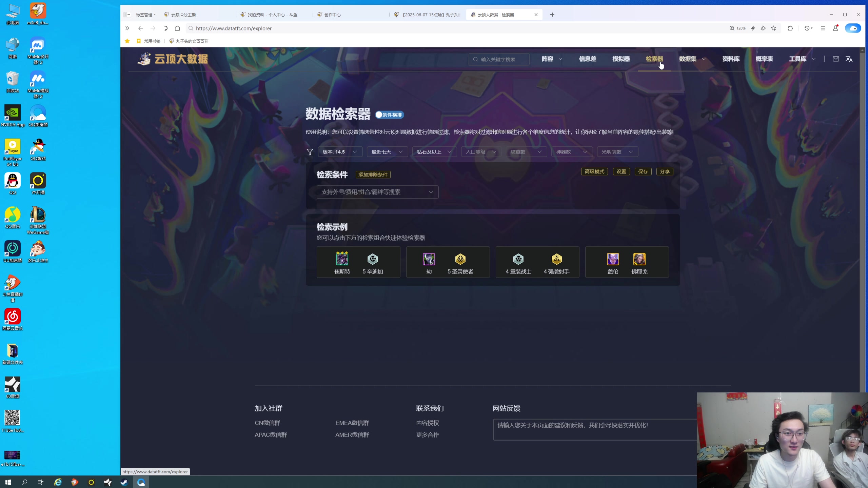
Task: Click the 设置 button
Action: coord(621,171)
